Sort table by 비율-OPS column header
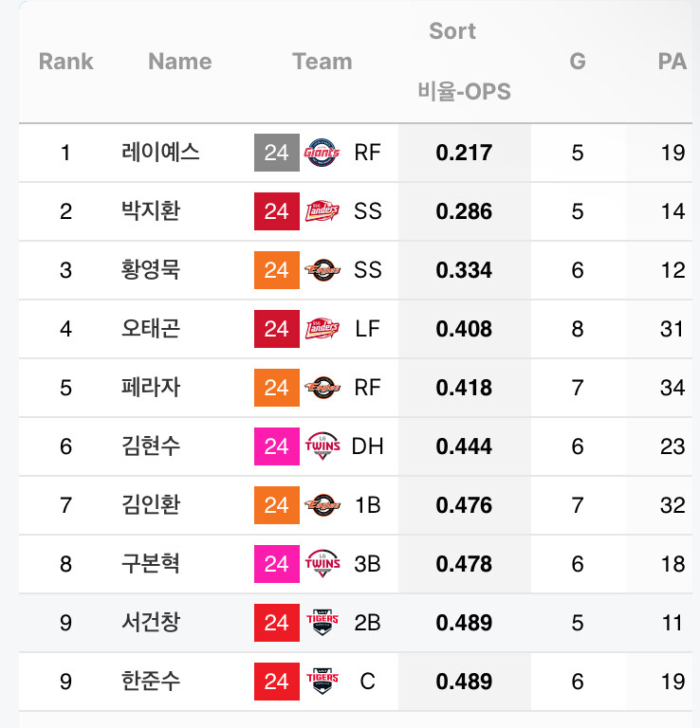This screenshot has height=728, width=700. [464, 92]
